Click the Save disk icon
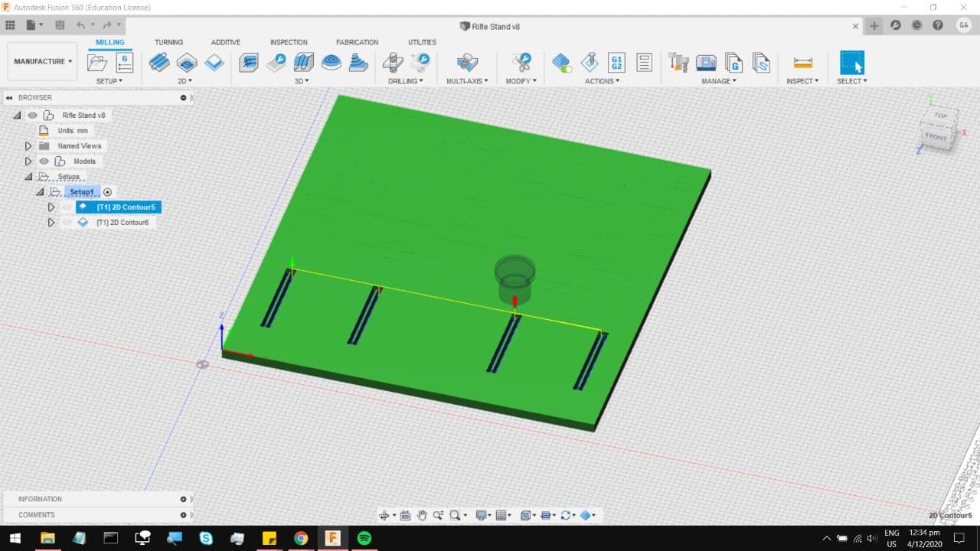This screenshot has height=551, width=980. [60, 25]
